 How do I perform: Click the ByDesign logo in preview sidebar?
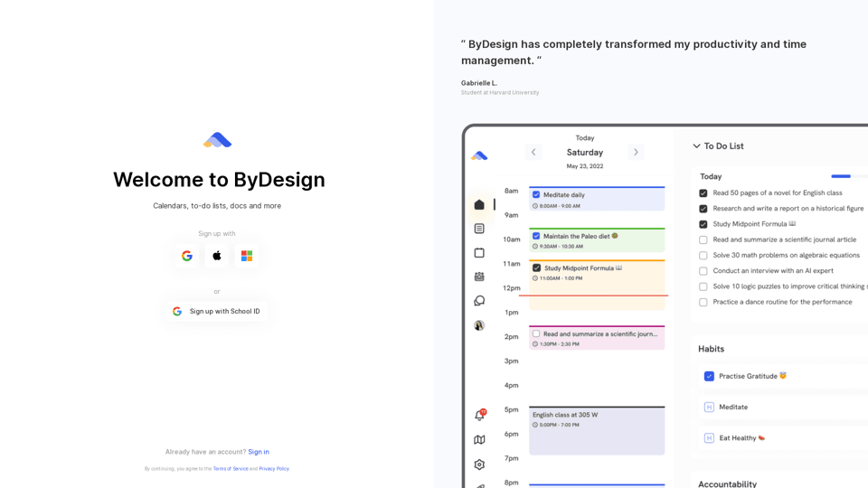tap(479, 156)
